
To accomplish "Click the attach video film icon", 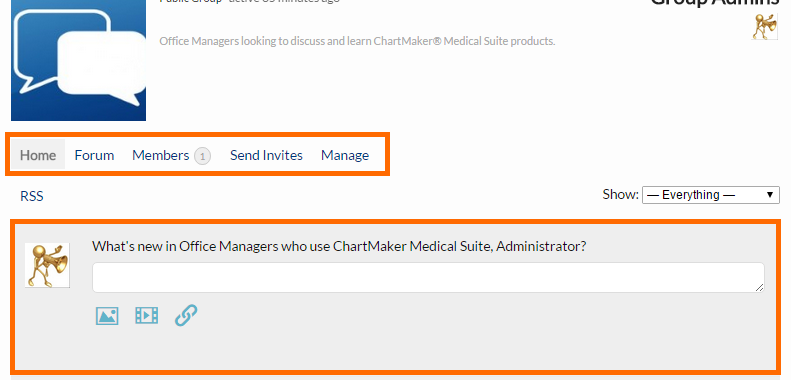I will [147, 316].
